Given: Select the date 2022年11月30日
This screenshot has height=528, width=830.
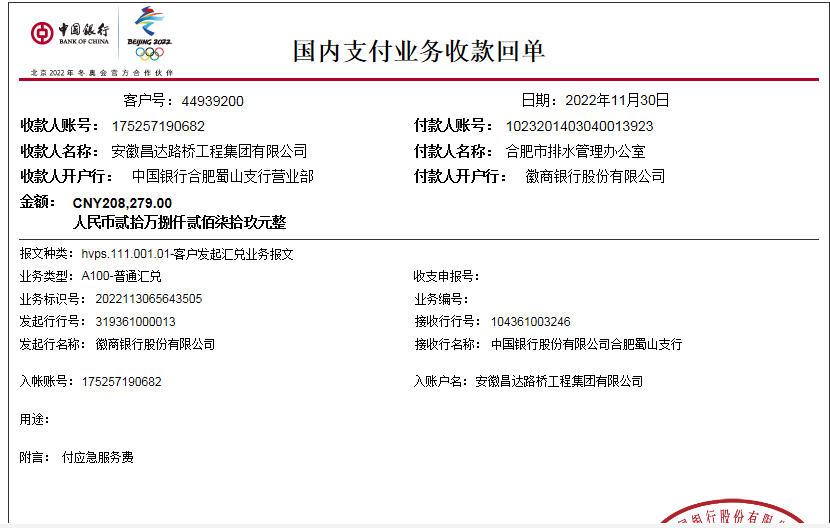Looking at the screenshot, I should (617, 100).
